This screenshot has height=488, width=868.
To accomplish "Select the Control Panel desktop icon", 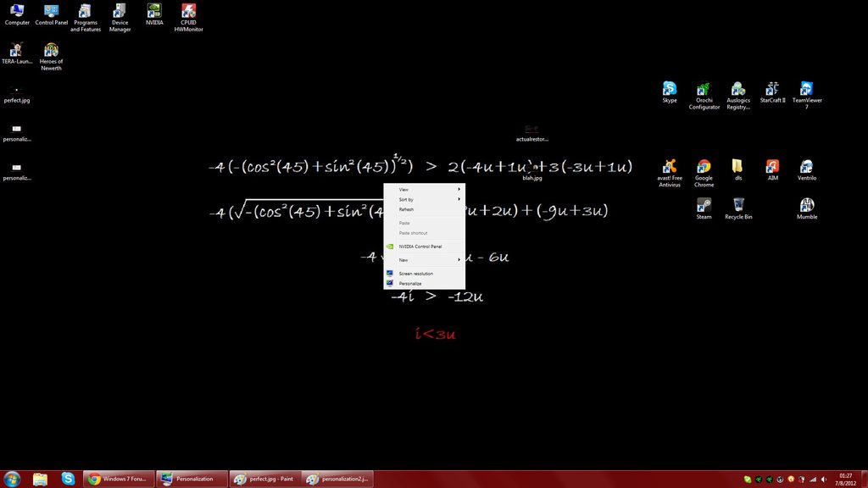I will (x=51, y=15).
